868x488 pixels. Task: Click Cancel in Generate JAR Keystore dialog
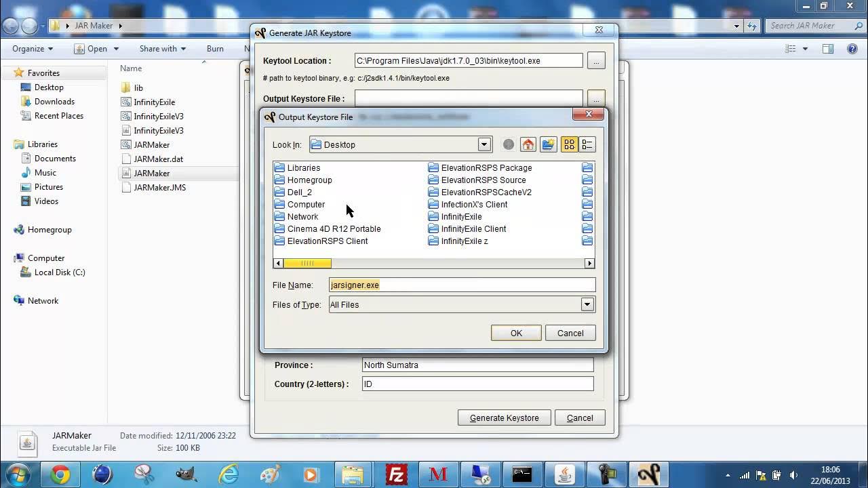[580, 418]
